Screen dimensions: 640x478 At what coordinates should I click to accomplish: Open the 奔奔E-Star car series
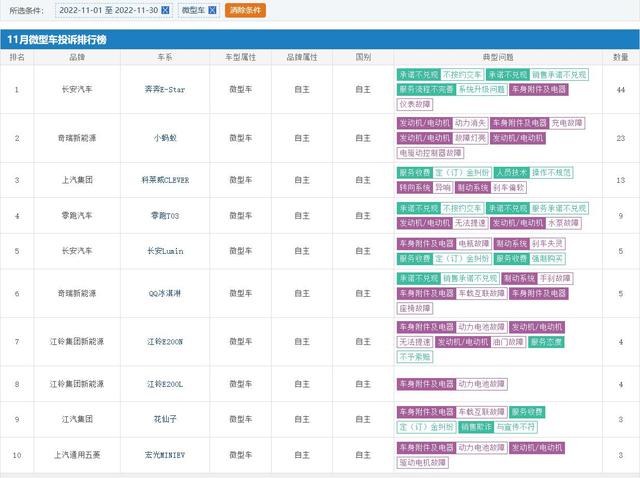(x=165, y=89)
